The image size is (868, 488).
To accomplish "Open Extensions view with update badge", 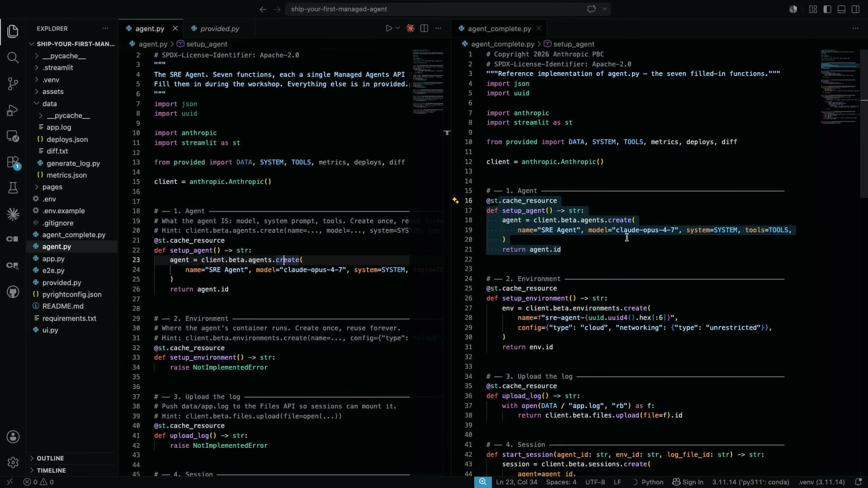I will tap(13, 162).
